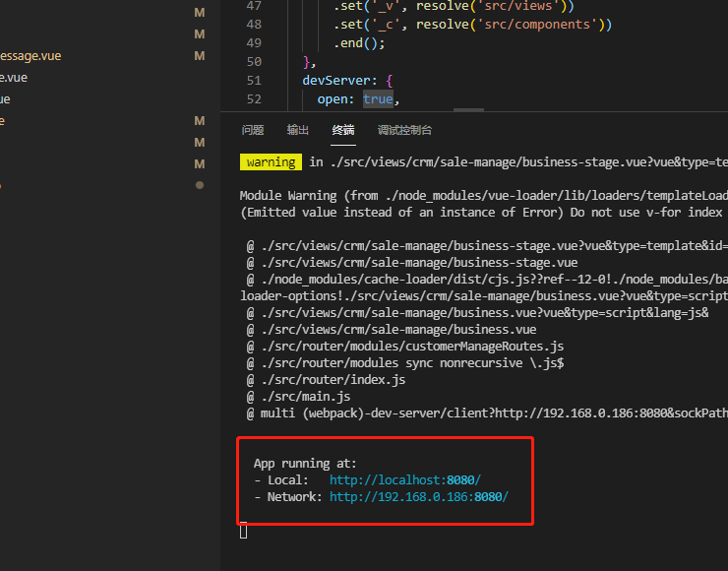Click the editor horizontal scrollbar thumb
The image size is (728, 571).
tap(468, 109)
